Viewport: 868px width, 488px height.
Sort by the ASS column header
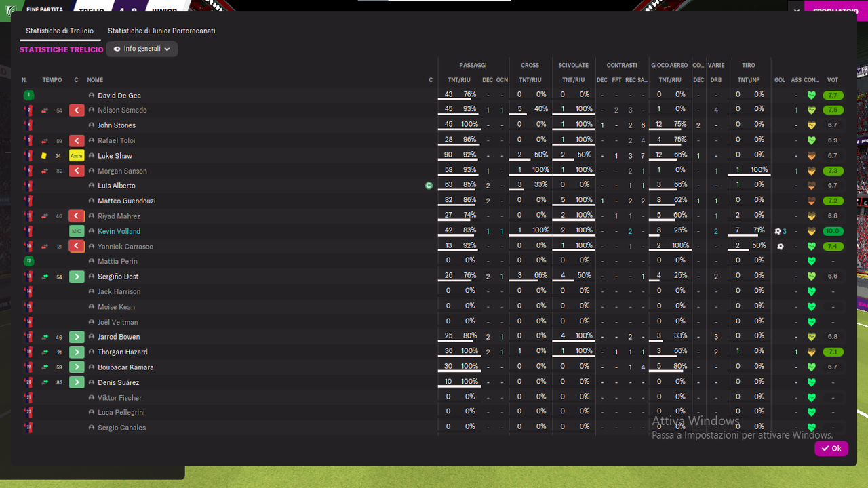click(796, 80)
